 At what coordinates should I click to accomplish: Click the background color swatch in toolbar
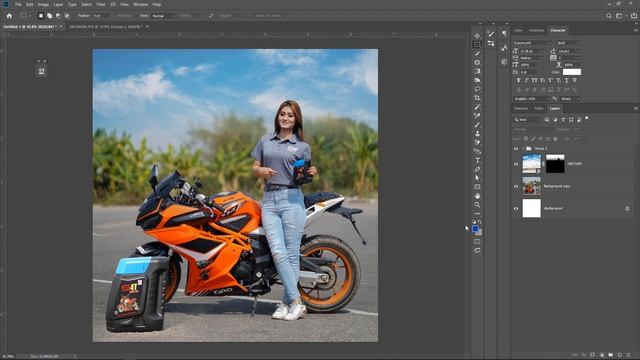[480, 233]
